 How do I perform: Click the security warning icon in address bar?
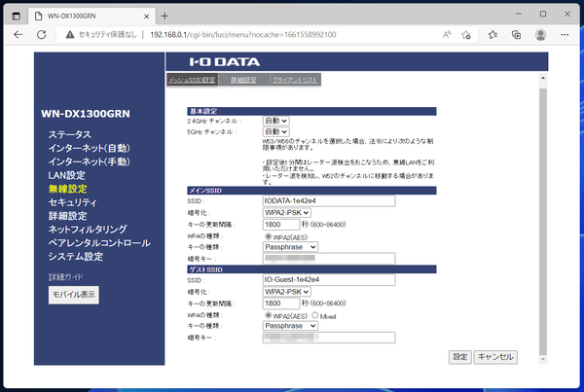(69, 35)
